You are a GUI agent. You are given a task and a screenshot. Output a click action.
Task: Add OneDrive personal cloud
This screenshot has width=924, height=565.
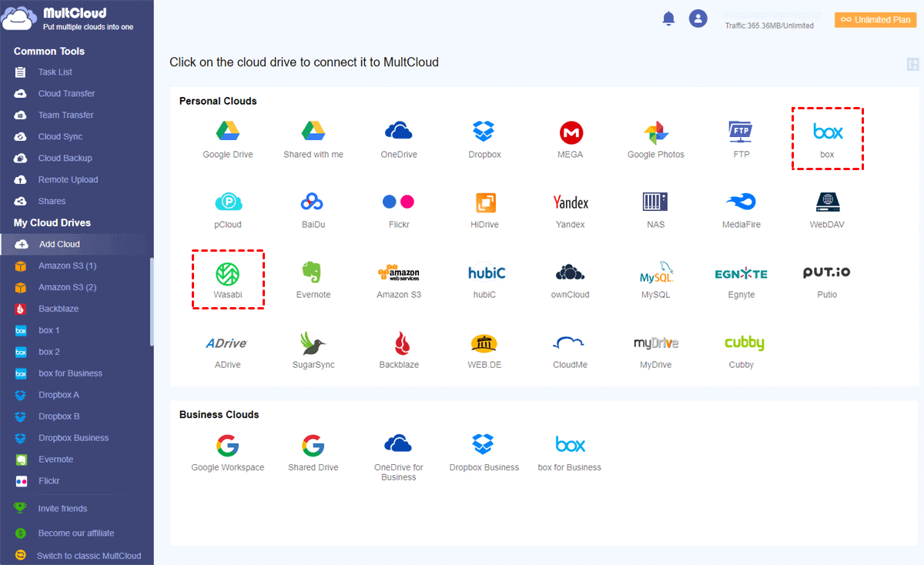(x=399, y=140)
